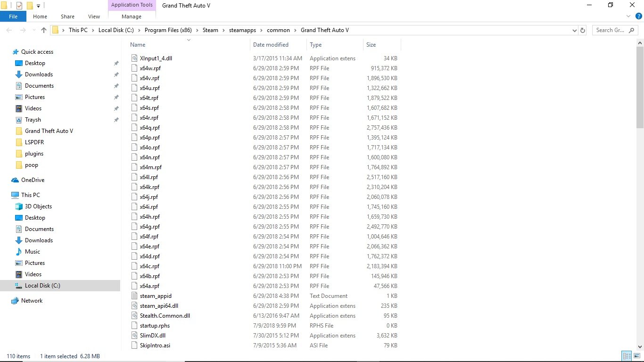Click the Search Grand Theft Auto V box
Screen dimensions: 644x362
614,30
